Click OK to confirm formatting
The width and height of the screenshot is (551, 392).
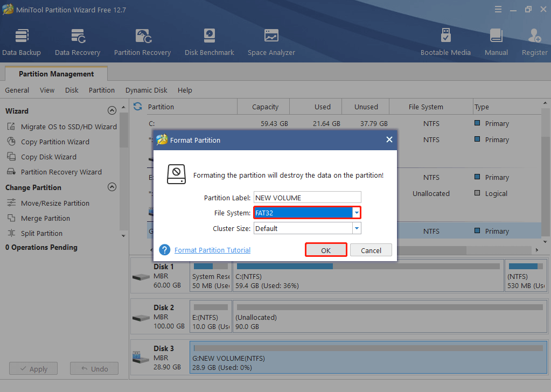coord(326,249)
